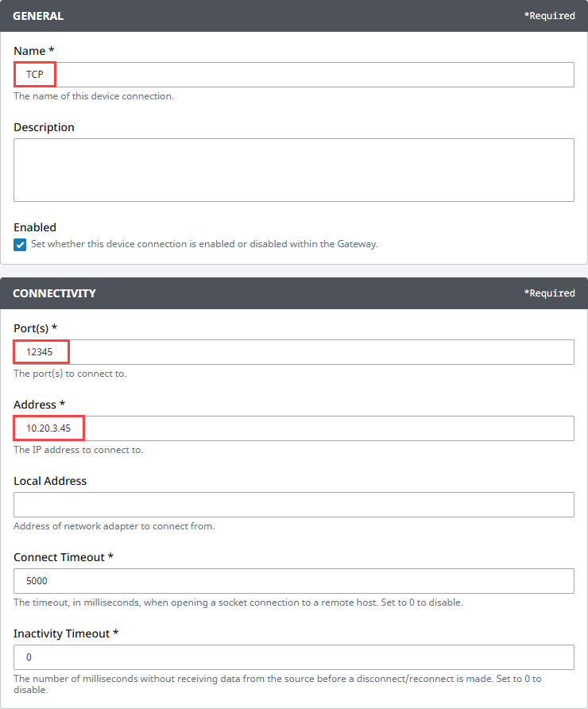Click the checkbox description about Gateway enabling
This screenshot has width=588, height=709.
(x=204, y=244)
